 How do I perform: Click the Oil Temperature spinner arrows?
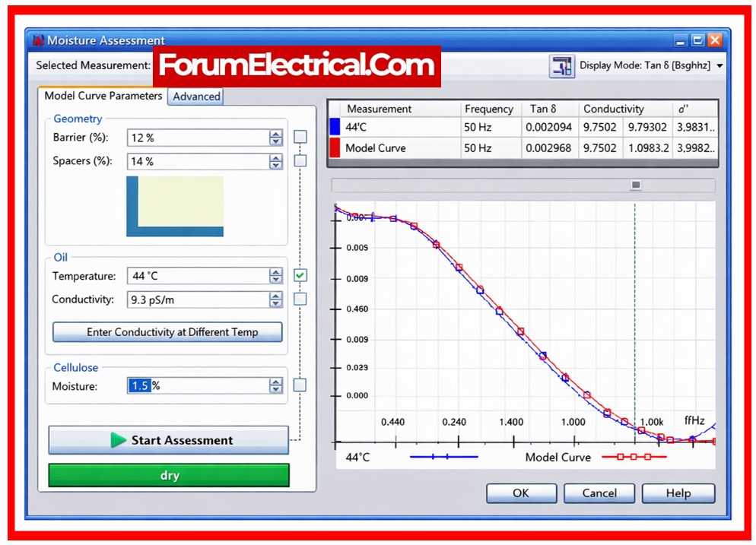[275, 277]
